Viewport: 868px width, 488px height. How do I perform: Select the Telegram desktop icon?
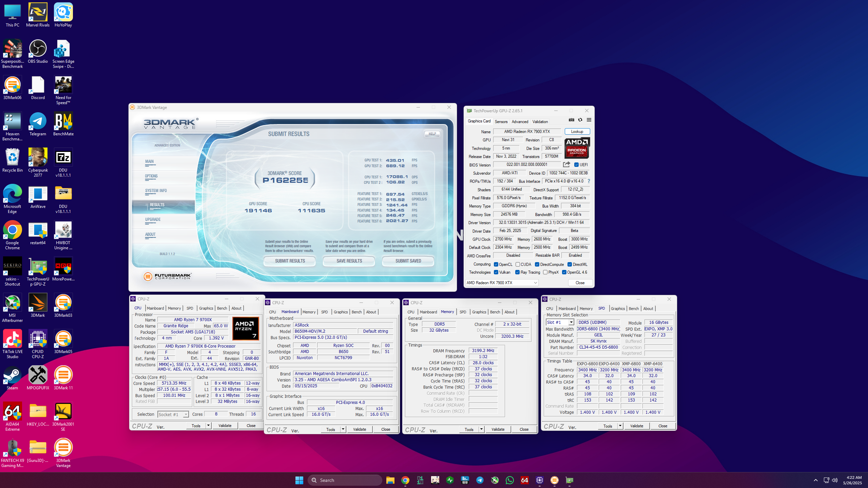(38, 124)
